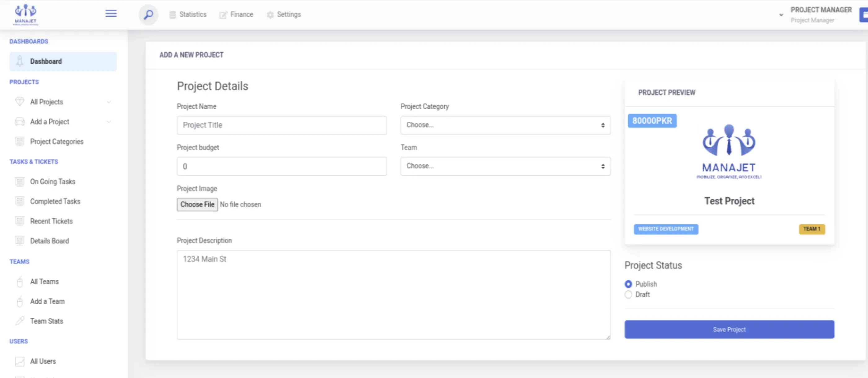Click the icon beside Completed Tasks
This screenshot has width=868, height=378.
(20, 201)
